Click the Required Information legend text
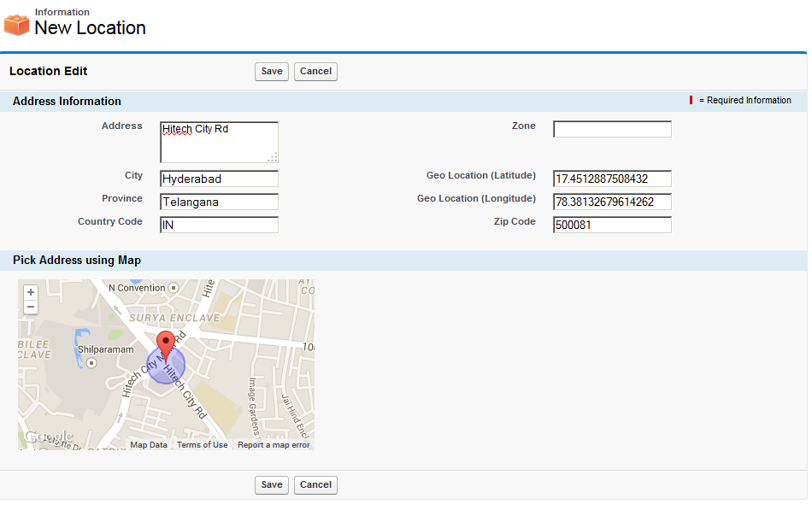Image resolution: width=812 pixels, height=516 pixels. click(744, 101)
